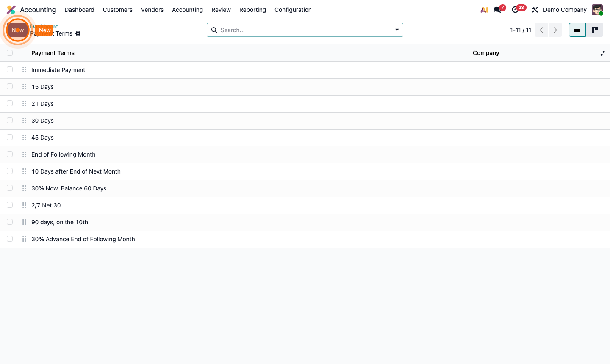Viewport: 610px width, 364px height.
Task: Open the Reporting menu
Action: tap(252, 9)
